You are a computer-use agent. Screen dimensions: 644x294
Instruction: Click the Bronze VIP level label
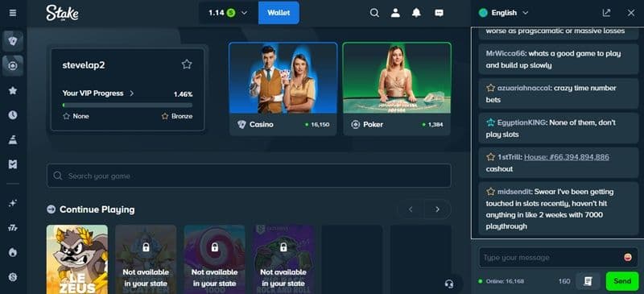pyautogui.click(x=182, y=116)
